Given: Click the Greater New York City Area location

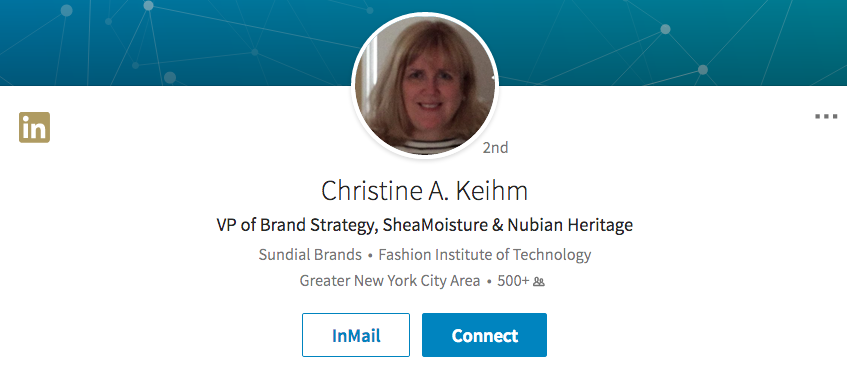Looking at the screenshot, I should click(389, 281).
